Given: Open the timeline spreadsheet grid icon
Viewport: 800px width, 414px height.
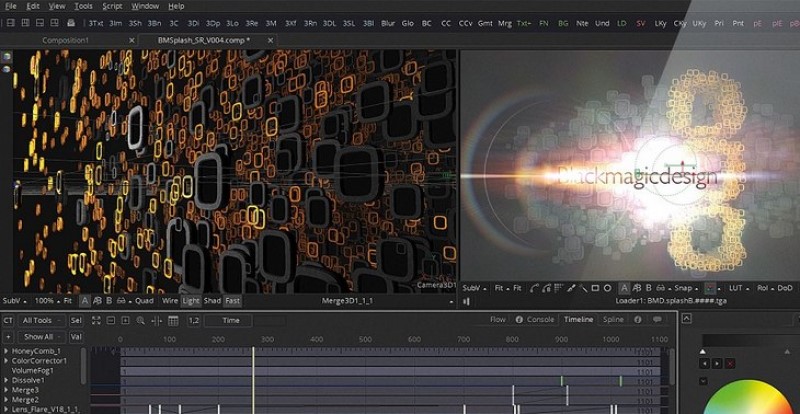Looking at the screenshot, I should 173,320.
